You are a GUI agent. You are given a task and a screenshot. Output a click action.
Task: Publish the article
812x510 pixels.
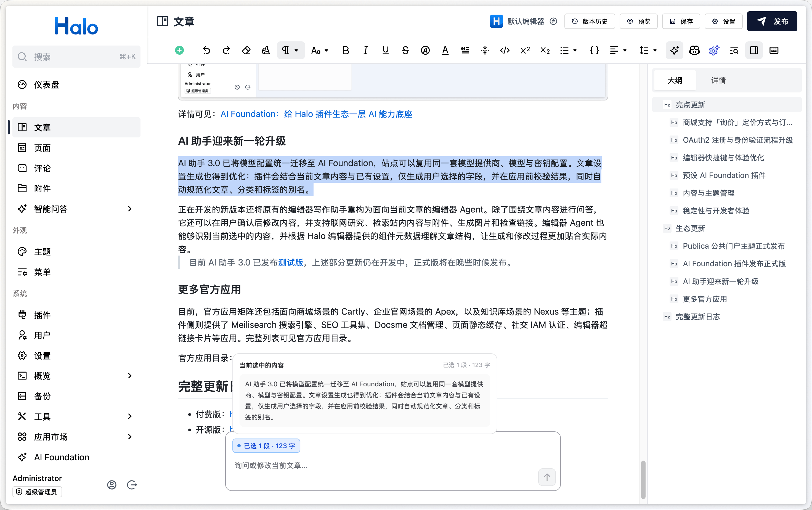click(x=772, y=22)
